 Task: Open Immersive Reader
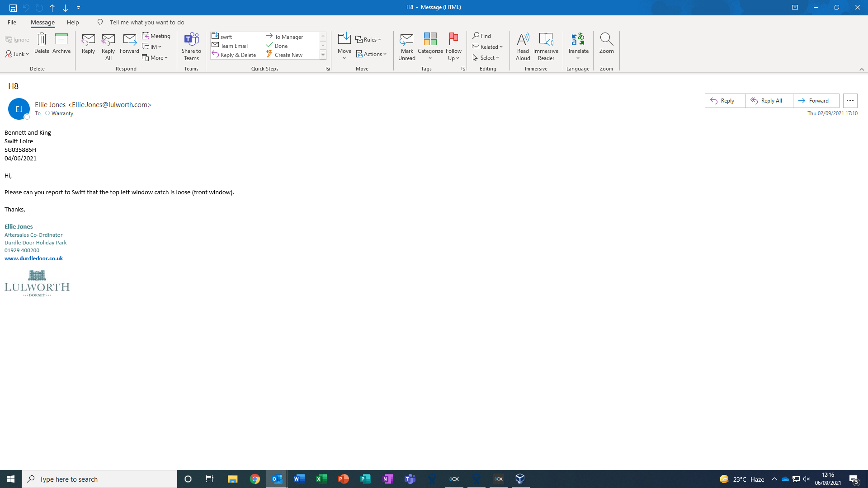(546, 40)
